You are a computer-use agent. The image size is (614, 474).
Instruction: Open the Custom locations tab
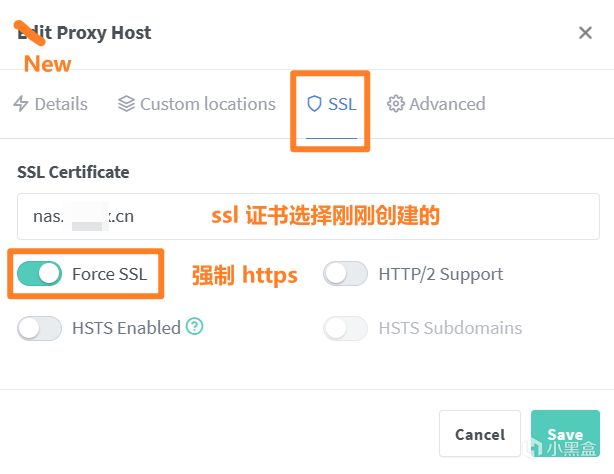coord(207,104)
